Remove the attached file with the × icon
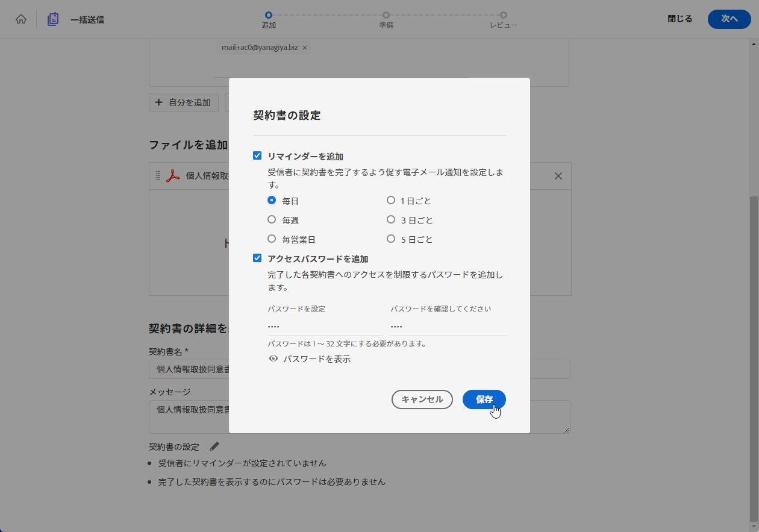This screenshot has height=532, width=759. click(557, 176)
